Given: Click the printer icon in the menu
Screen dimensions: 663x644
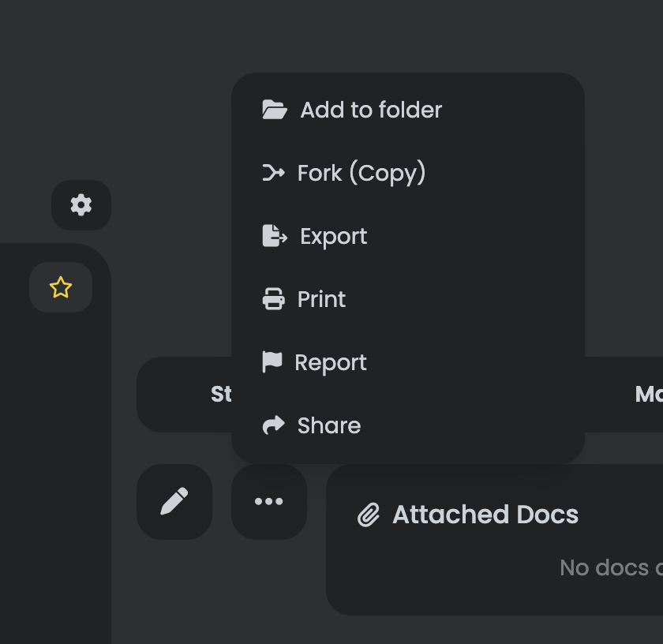Looking at the screenshot, I should click(272, 298).
